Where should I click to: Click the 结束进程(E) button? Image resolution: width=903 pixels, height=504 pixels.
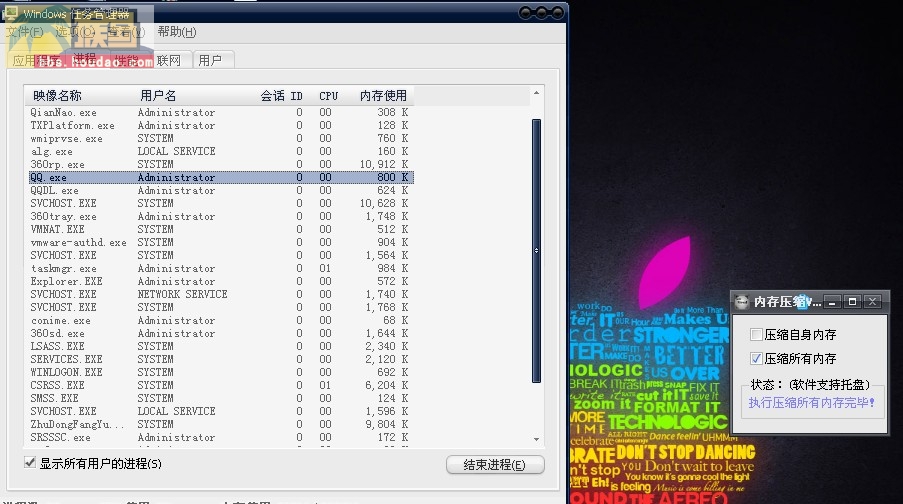495,465
